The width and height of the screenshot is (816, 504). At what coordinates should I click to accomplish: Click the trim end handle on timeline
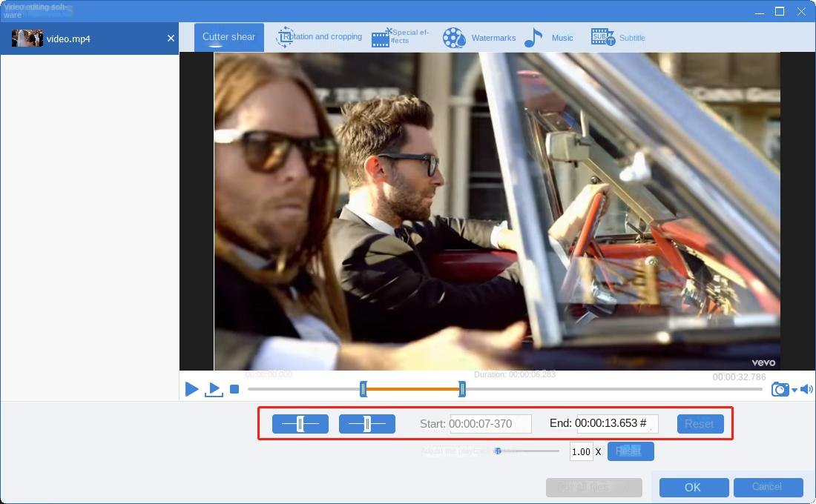coord(462,388)
